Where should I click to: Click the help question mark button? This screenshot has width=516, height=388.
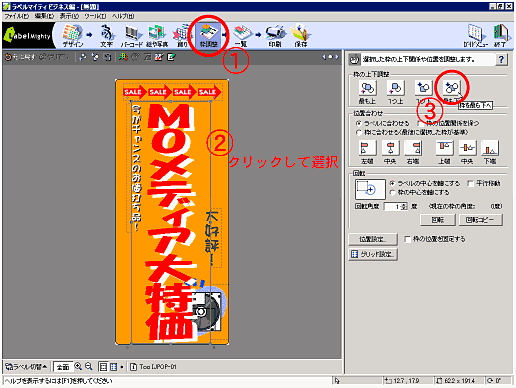point(501,60)
